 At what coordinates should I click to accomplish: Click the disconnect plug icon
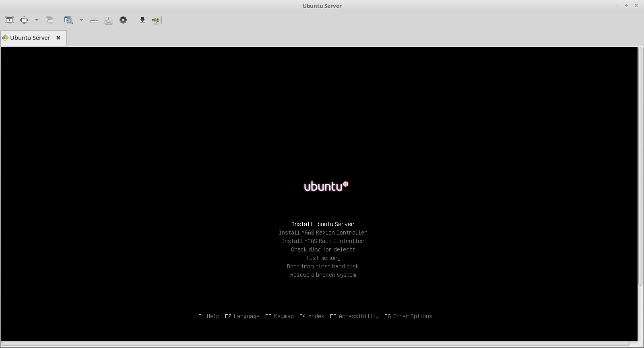(156, 20)
